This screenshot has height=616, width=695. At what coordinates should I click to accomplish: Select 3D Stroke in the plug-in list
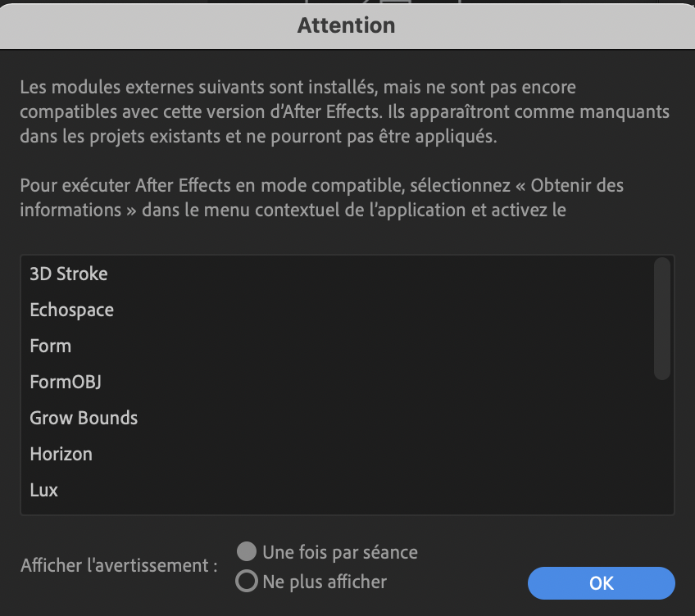[x=69, y=274]
